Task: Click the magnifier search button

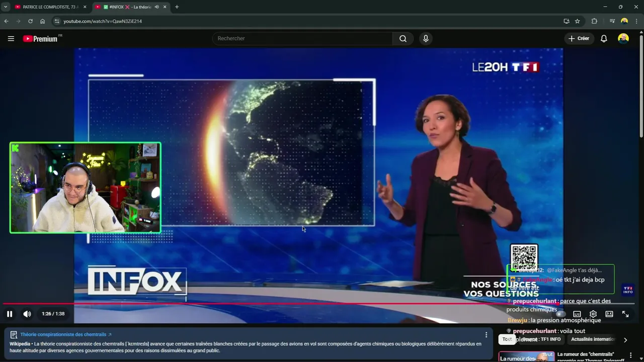Action: tap(403, 38)
